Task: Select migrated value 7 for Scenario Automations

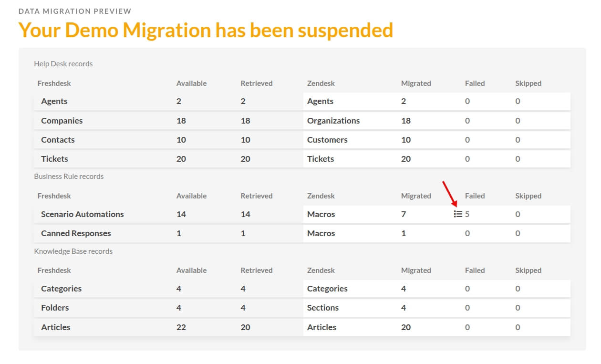Action: click(404, 214)
